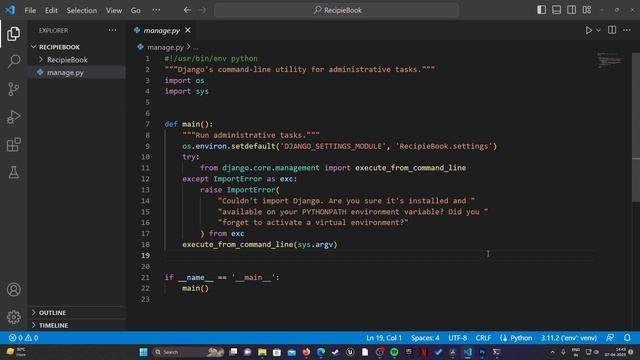Screen dimensions: 640x360
Task: Toggle the Primary Side Bar visibility
Action: pos(541,10)
